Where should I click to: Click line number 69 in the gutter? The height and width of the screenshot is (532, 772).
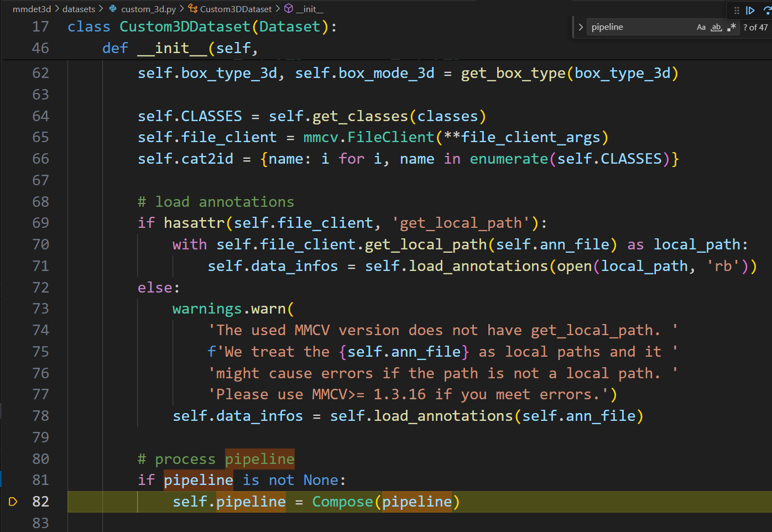click(x=40, y=223)
